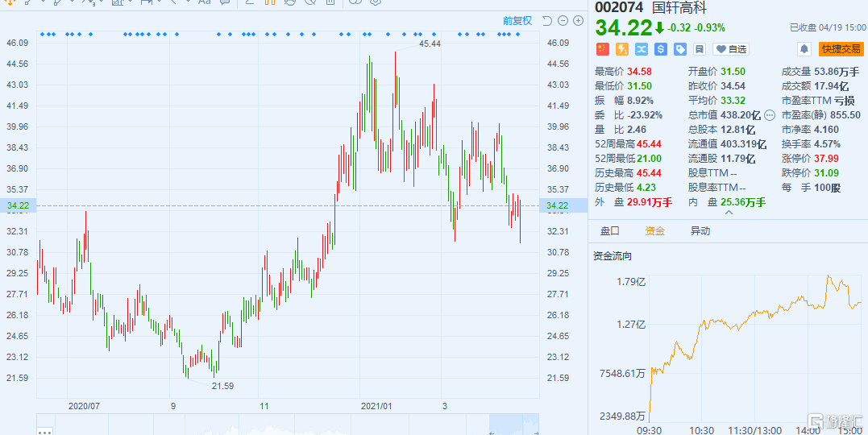Screen dimensions: 868x435
Task: Click the 量比 value 2.46
Action: (x=638, y=130)
